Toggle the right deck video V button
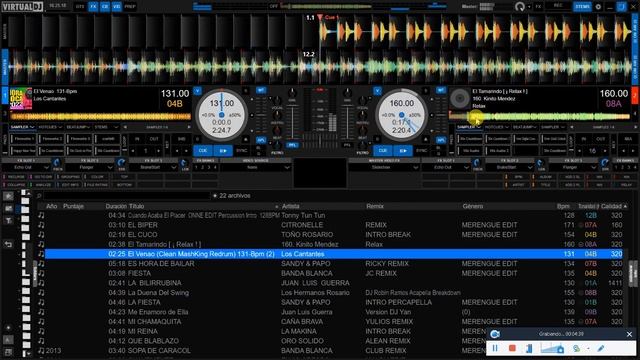Image resolution: width=640 pixels, height=360 pixels. [x=378, y=91]
